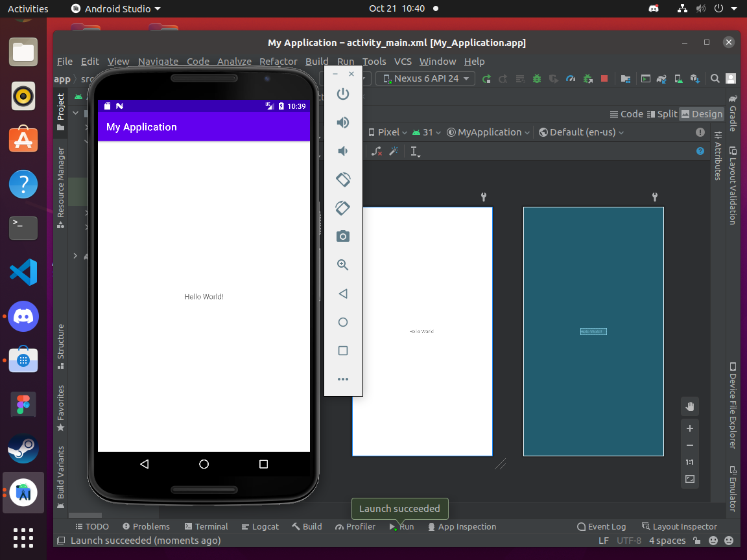Tap the emulator panel Overview square
The image size is (747, 560).
(343, 351)
